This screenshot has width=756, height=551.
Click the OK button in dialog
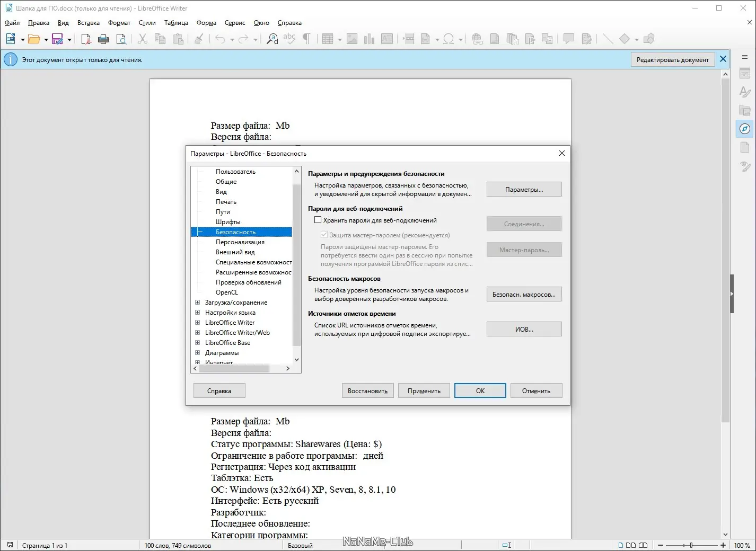pos(480,390)
